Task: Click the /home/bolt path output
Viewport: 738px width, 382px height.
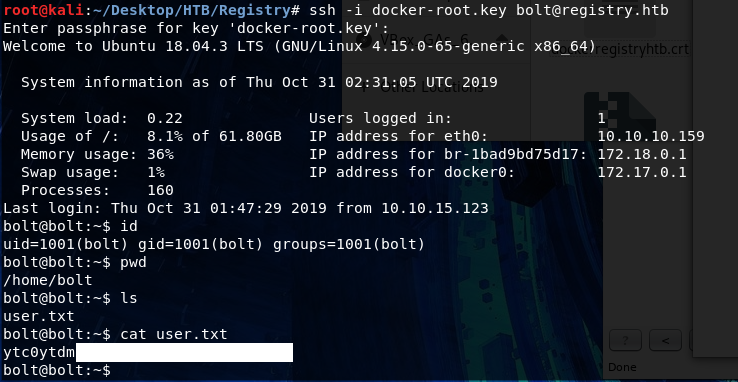Action: [x=48, y=280]
